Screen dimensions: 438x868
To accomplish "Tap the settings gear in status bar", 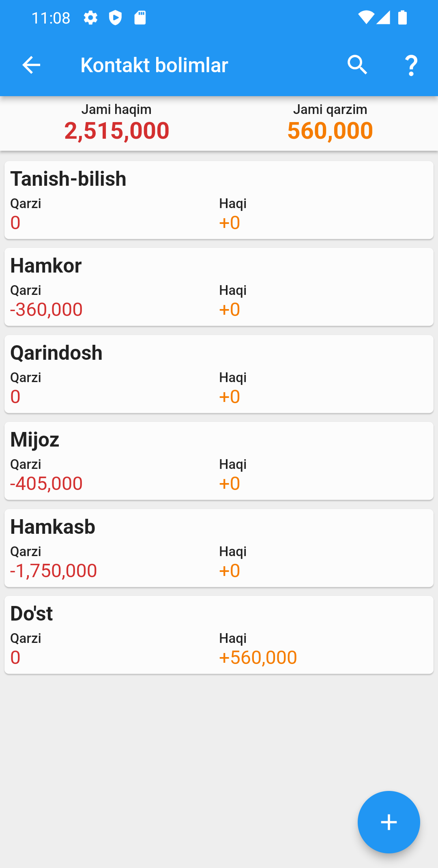I will pos(90,18).
